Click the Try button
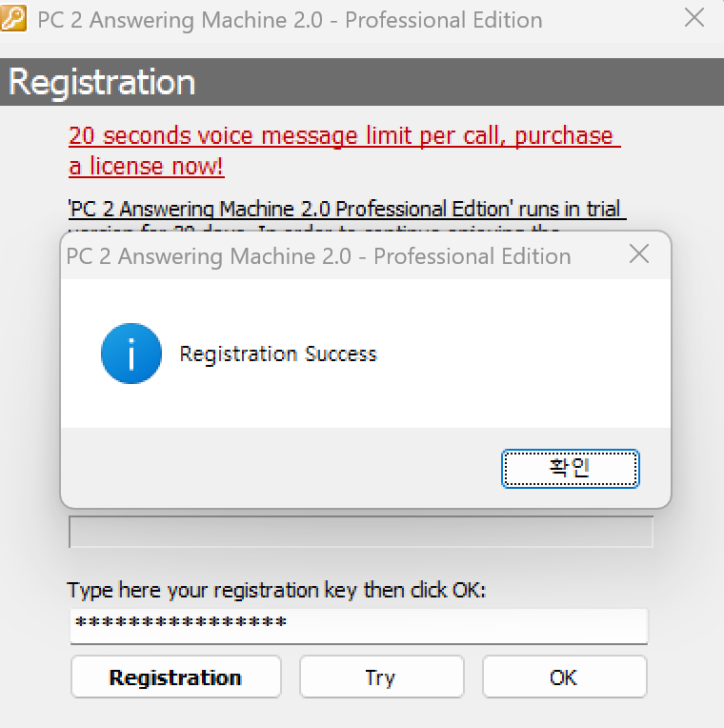 coord(381,677)
